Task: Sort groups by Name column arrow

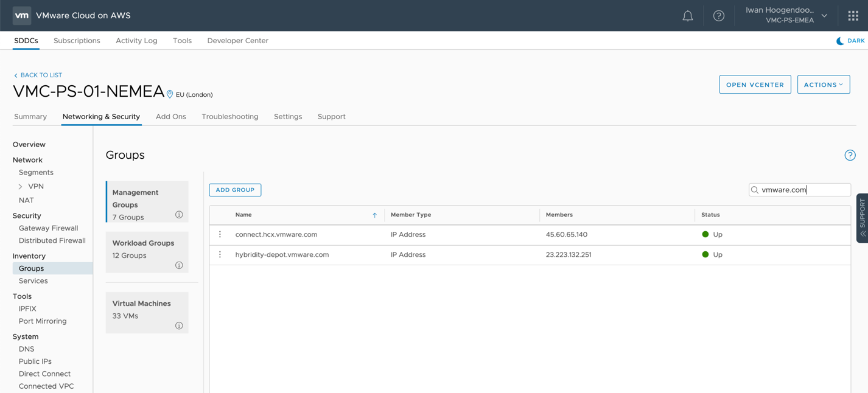Action: tap(374, 215)
